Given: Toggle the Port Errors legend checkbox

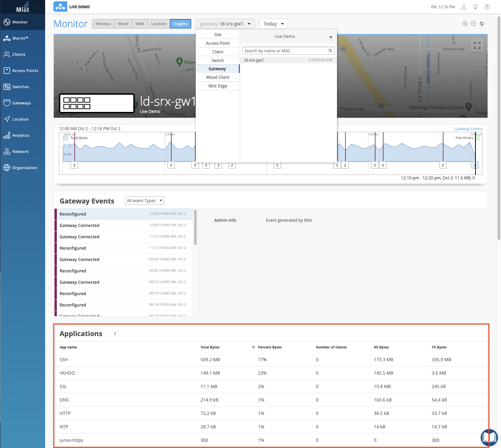Looking at the screenshot, I should pos(477,138).
